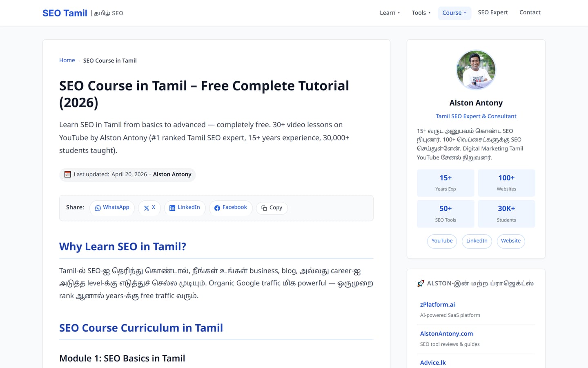Click the main page title heading
Viewport: 588px width, 368px height.
204,94
